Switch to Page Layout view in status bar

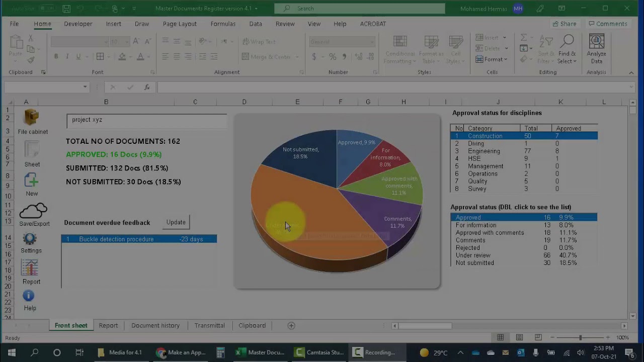(x=519, y=337)
